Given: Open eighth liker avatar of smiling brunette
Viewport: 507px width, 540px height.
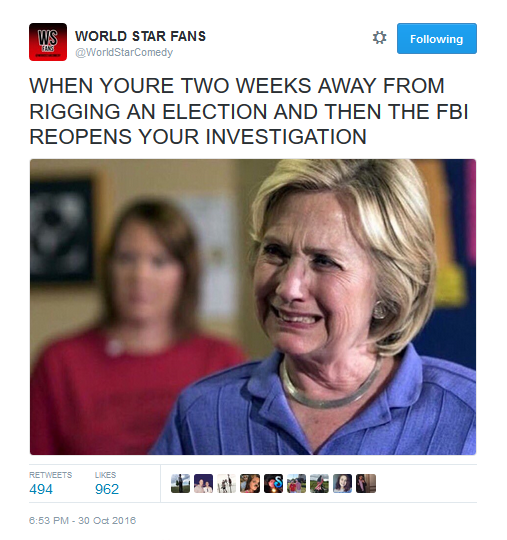Looking at the screenshot, I should pos(343,484).
